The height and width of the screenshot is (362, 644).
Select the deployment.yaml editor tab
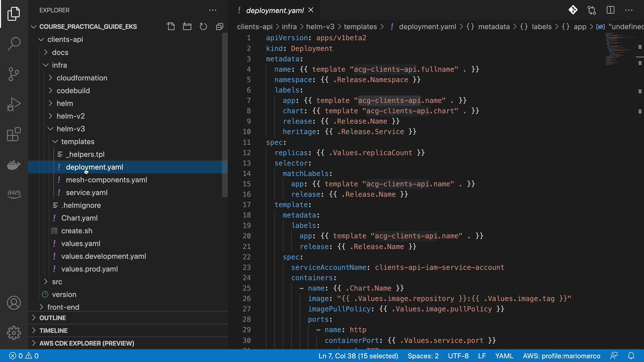point(274,10)
